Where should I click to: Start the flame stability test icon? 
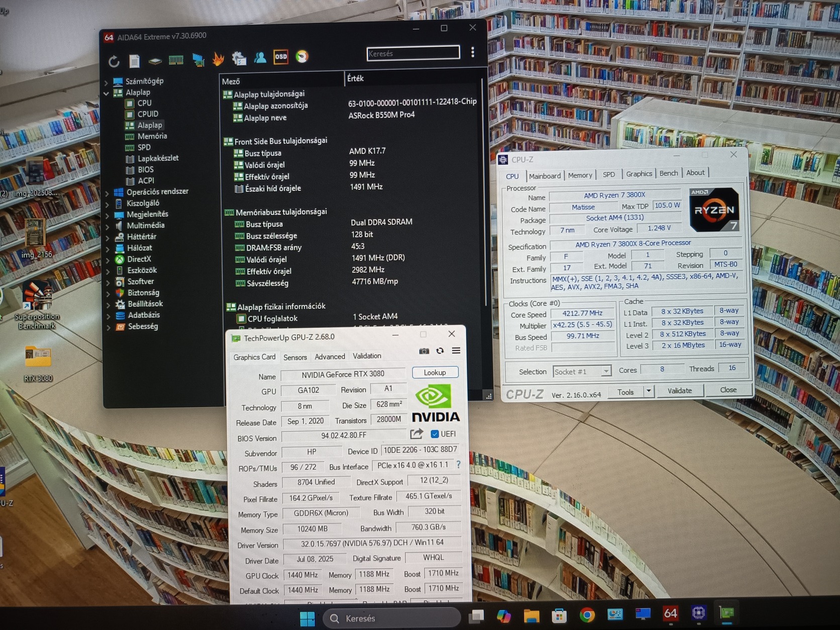[218, 59]
